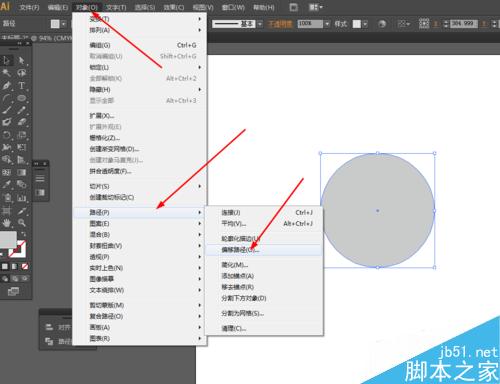Image resolution: width=500 pixels, height=384 pixels.
Task: Select the Selection (black arrow) tool
Action: coord(6,60)
